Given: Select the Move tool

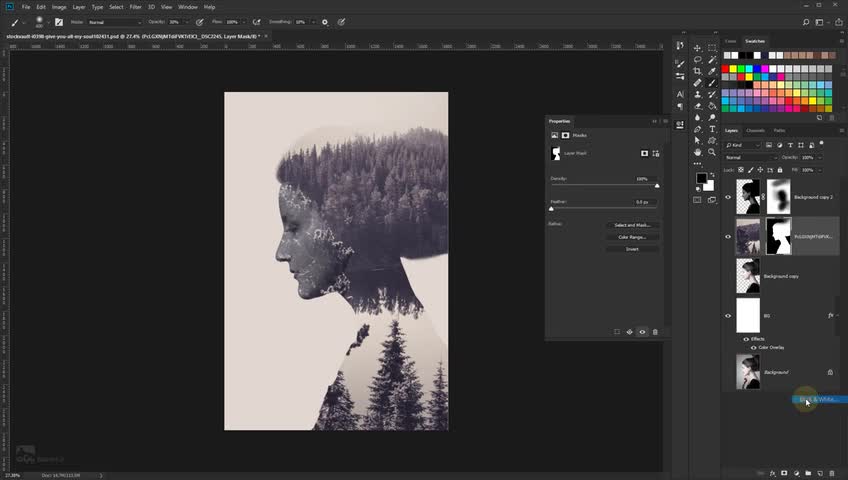Looking at the screenshot, I should (697, 47).
